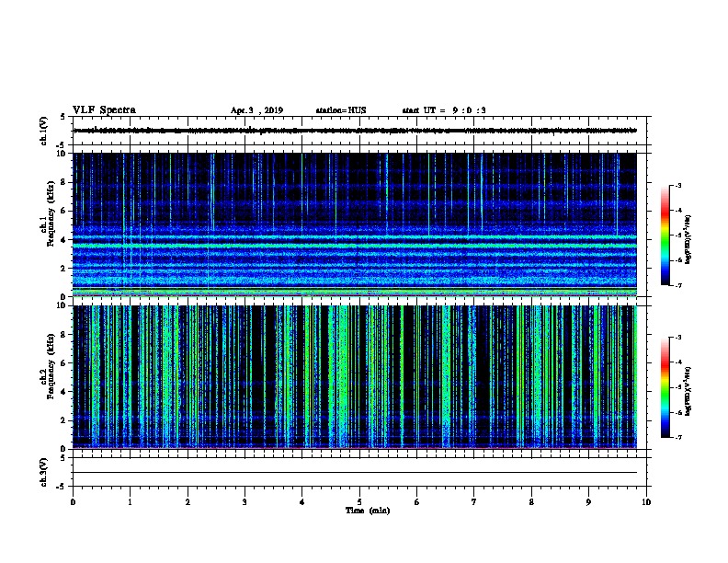Click time axis tick label "1"
This screenshot has height=563, width=728.
[130, 502]
